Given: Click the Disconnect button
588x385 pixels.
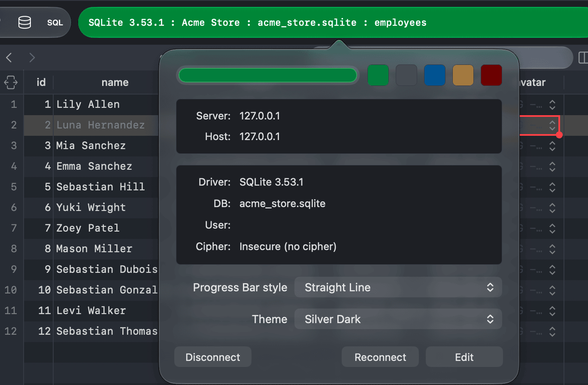Looking at the screenshot, I should coord(213,357).
